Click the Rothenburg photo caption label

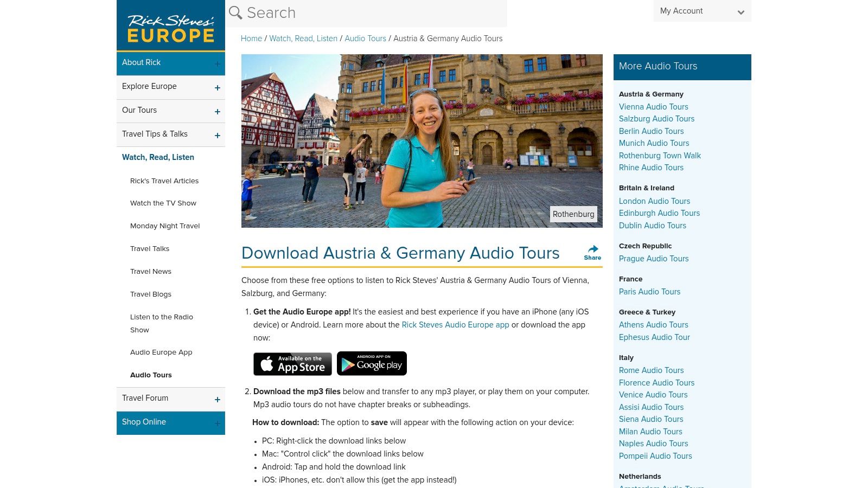(573, 214)
